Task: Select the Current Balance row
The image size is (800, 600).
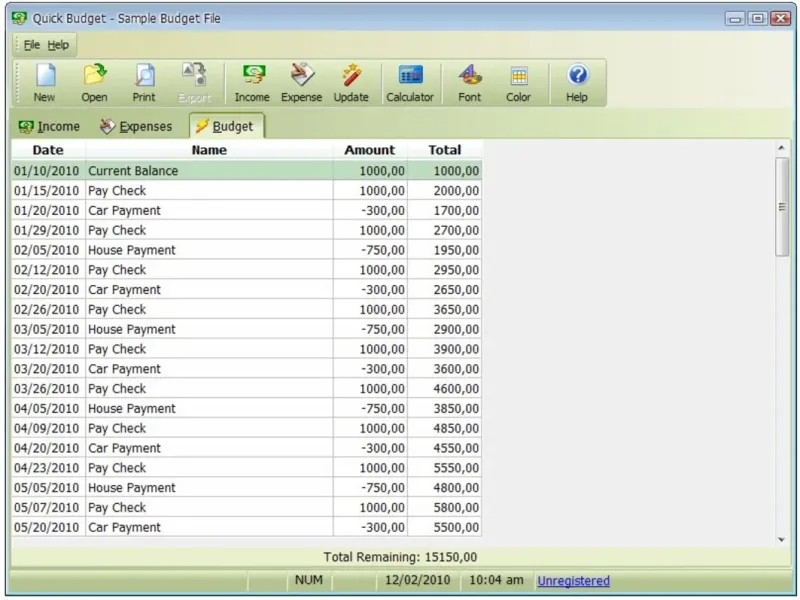Action: tap(246, 171)
